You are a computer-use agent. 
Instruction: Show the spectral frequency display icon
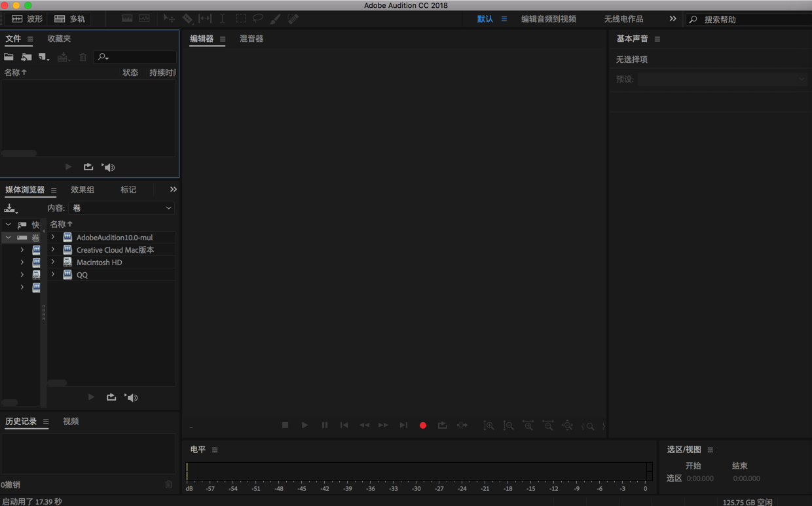127,19
